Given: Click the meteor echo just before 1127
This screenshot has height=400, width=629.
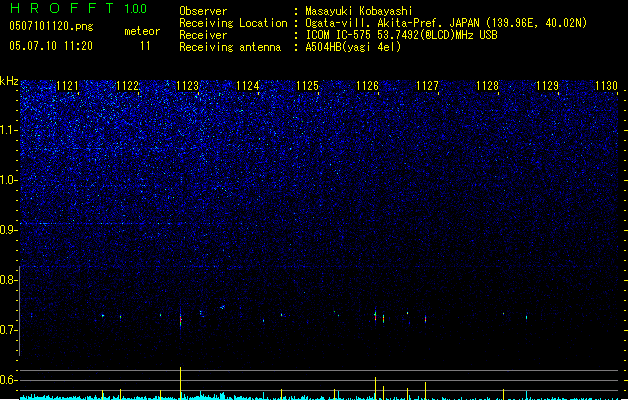Looking at the screenshot, I should point(425,319).
